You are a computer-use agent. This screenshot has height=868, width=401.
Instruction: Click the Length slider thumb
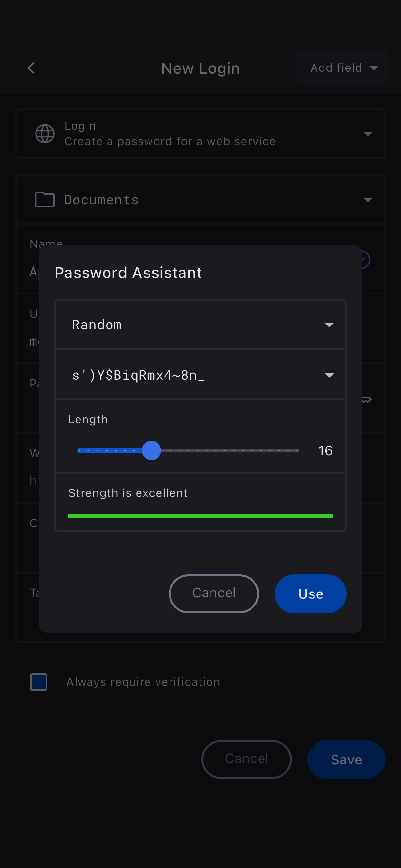coord(151,450)
